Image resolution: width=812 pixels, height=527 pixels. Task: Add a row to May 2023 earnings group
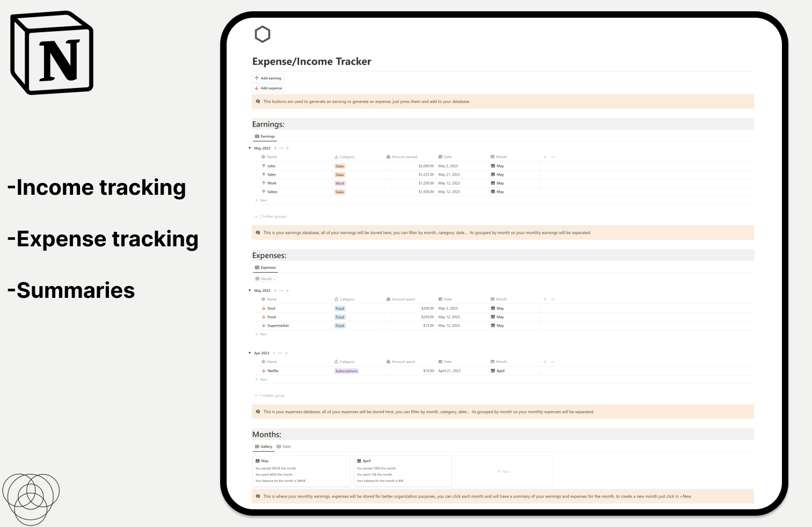(x=288, y=148)
